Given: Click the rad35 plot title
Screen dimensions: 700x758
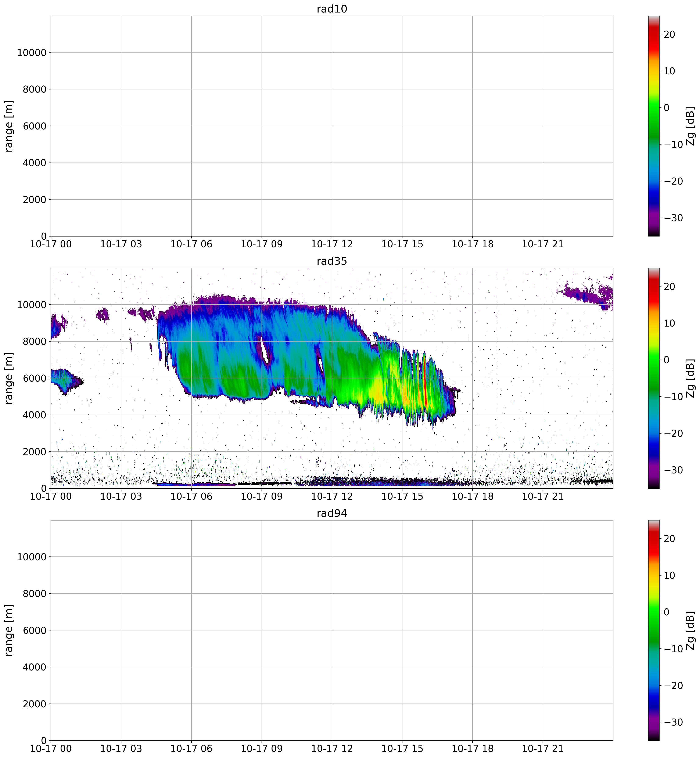Looking at the screenshot, I should 332,261.
